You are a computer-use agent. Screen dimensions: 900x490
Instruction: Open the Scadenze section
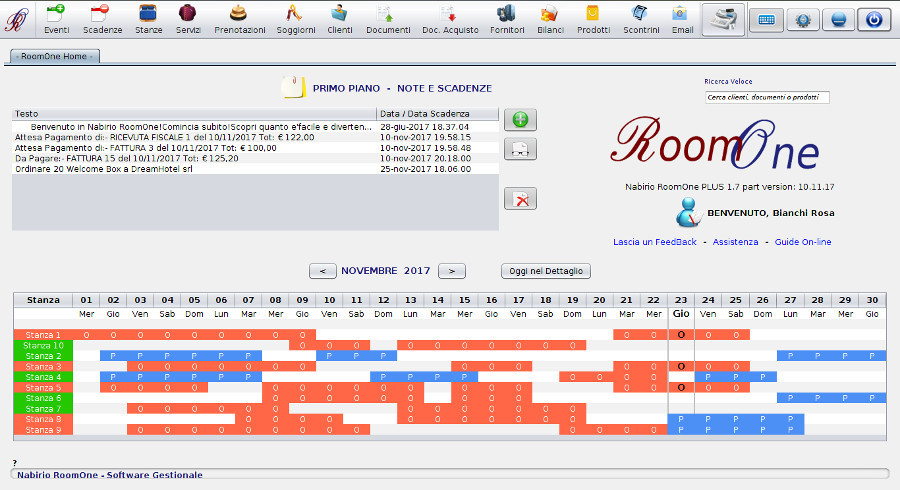pyautogui.click(x=102, y=20)
